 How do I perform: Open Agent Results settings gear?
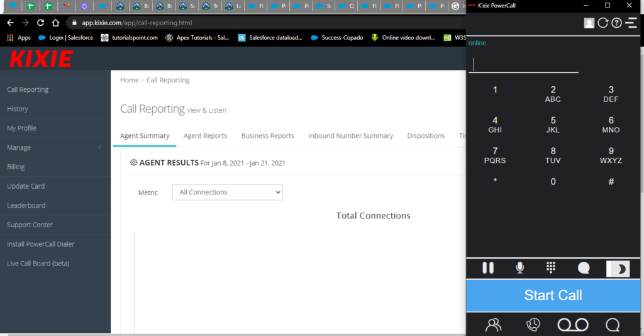point(133,162)
